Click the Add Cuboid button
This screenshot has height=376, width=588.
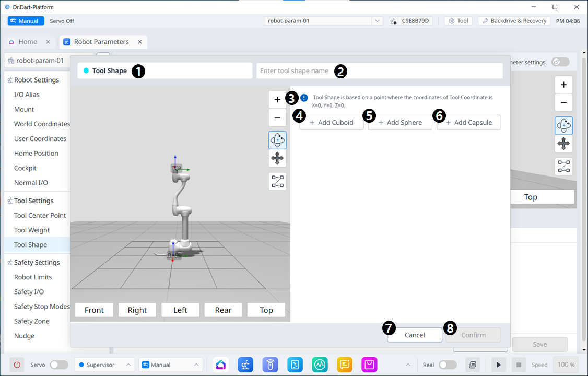(332, 123)
